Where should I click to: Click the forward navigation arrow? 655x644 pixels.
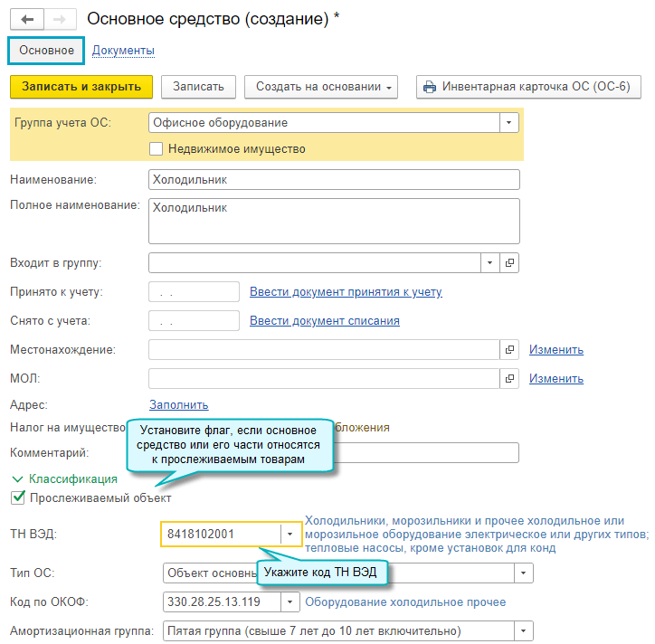tap(59, 19)
